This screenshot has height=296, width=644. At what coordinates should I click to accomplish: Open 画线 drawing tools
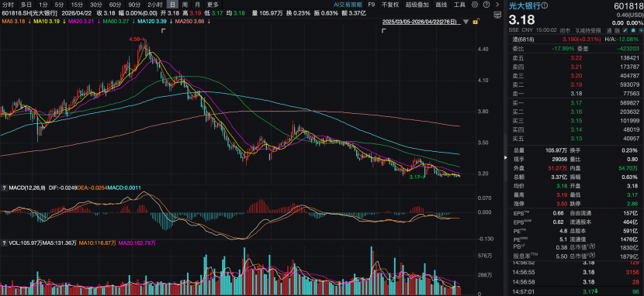[441, 5]
